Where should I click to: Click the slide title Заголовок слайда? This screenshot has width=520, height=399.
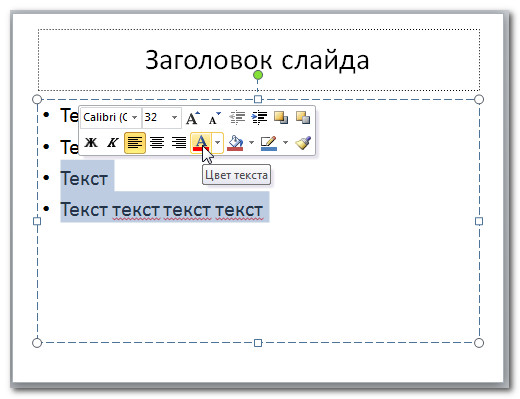[x=257, y=60]
